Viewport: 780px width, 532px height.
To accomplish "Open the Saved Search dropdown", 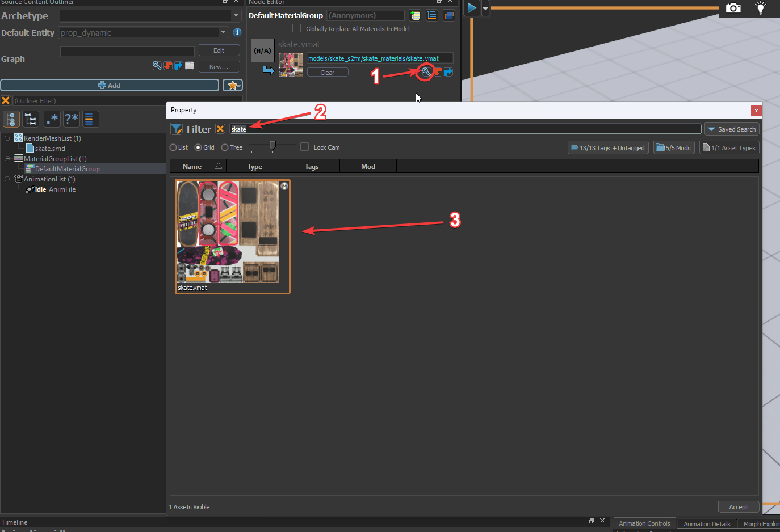I will 732,129.
